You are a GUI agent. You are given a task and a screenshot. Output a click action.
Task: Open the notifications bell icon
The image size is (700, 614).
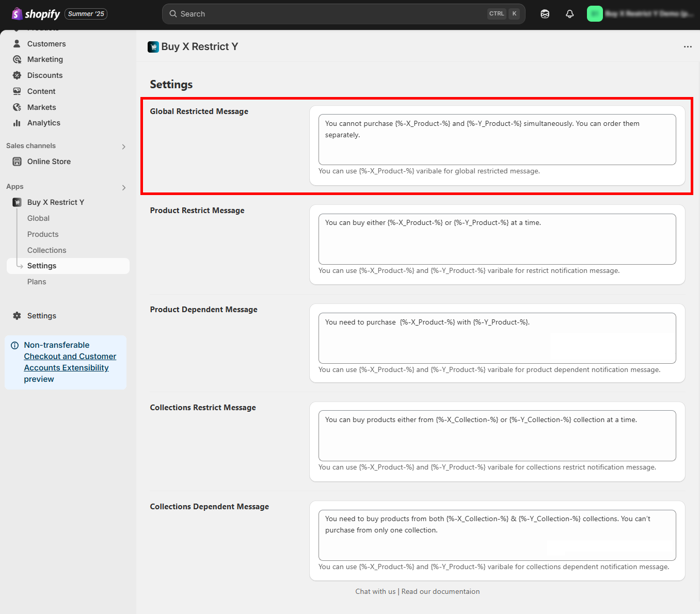tap(569, 14)
